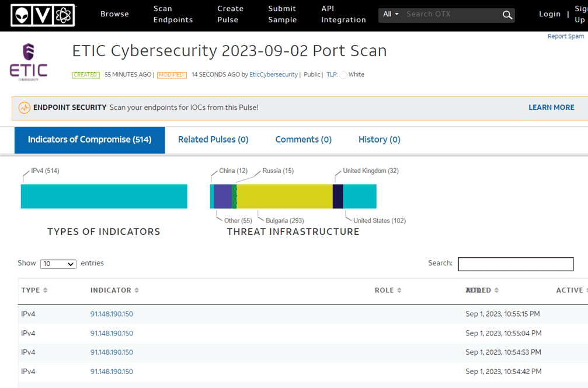Open the Browse menu
The height and width of the screenshot is (388, 588).
pyautogui.click(x=114, y=14)
